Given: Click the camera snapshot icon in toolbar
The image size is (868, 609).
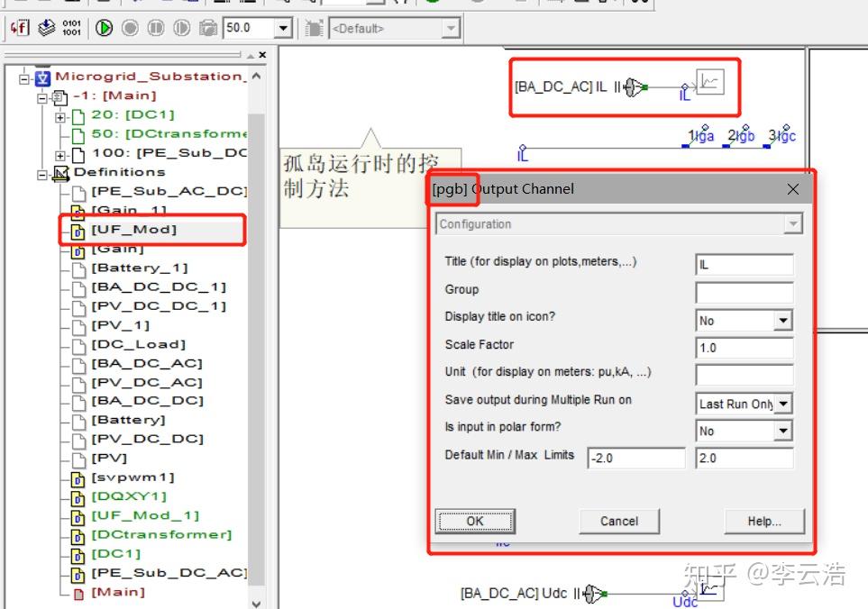Looking at the screenshot, I should [209, 29].
